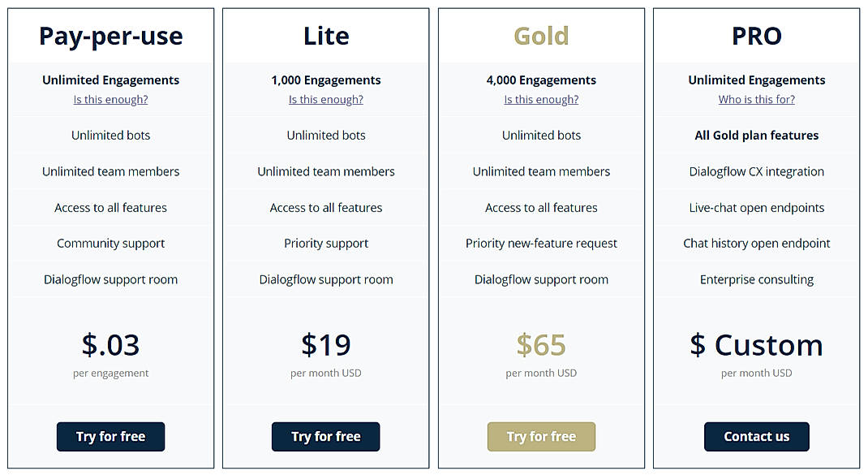Click the $65 price in Gold column

coord(541,344)
